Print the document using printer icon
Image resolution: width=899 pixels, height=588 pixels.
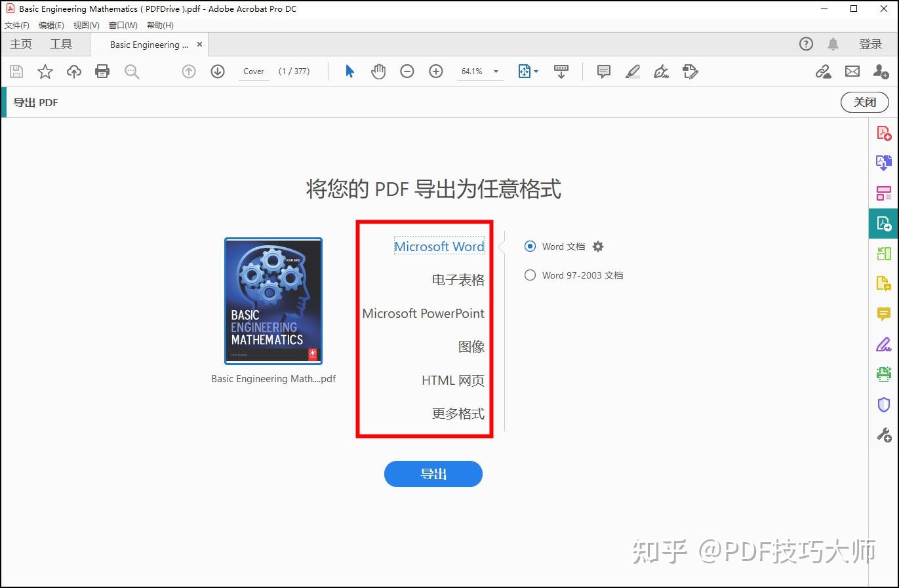[102, 71]
